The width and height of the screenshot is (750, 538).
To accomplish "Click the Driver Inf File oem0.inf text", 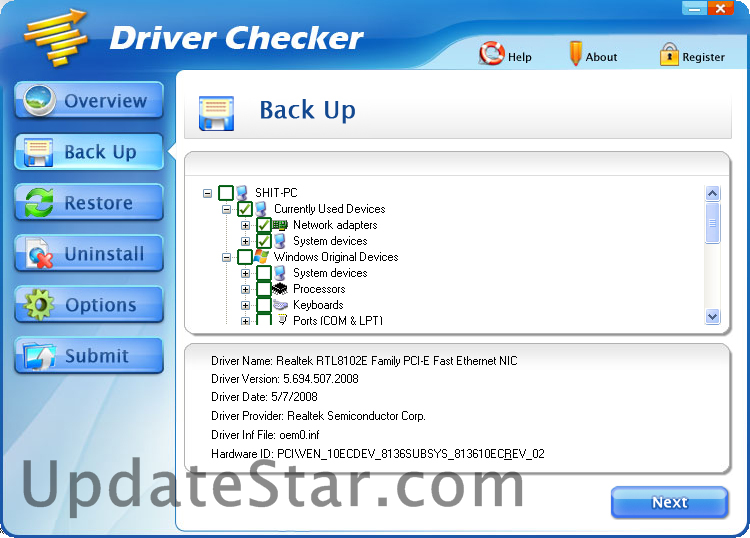I will coord(265,435).
